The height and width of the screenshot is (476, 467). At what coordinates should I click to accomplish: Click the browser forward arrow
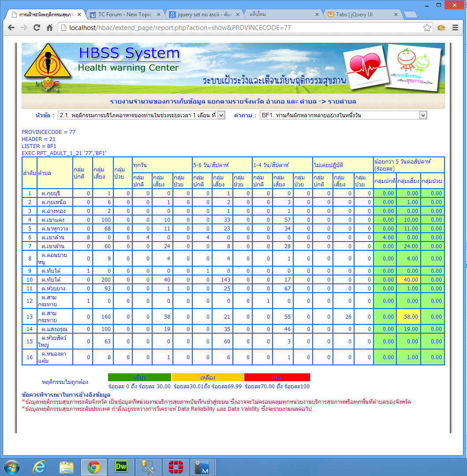(x=24, y=28)
